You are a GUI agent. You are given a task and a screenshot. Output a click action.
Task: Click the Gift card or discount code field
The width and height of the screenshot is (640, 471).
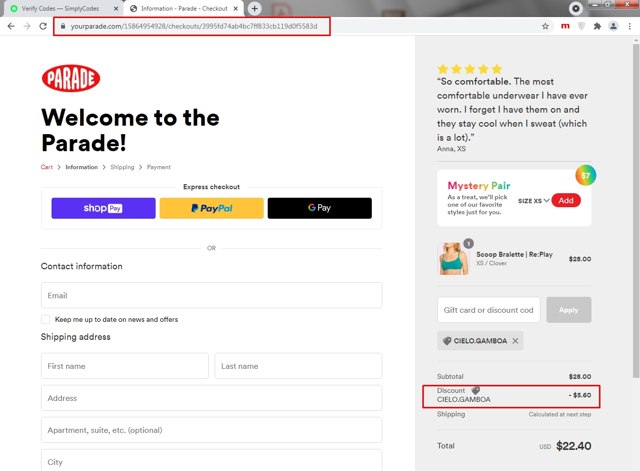click(x=489, y=310)
